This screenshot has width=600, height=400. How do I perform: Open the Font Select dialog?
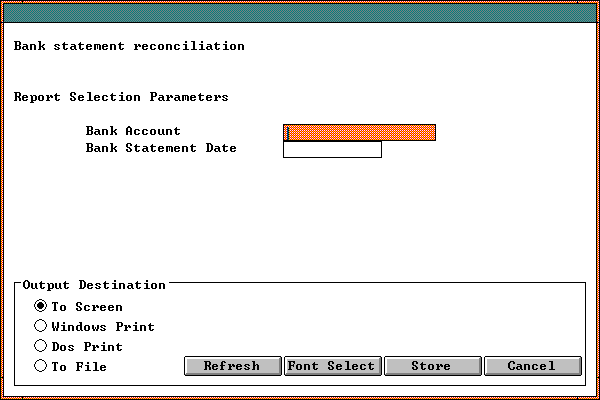coord(331,366)
